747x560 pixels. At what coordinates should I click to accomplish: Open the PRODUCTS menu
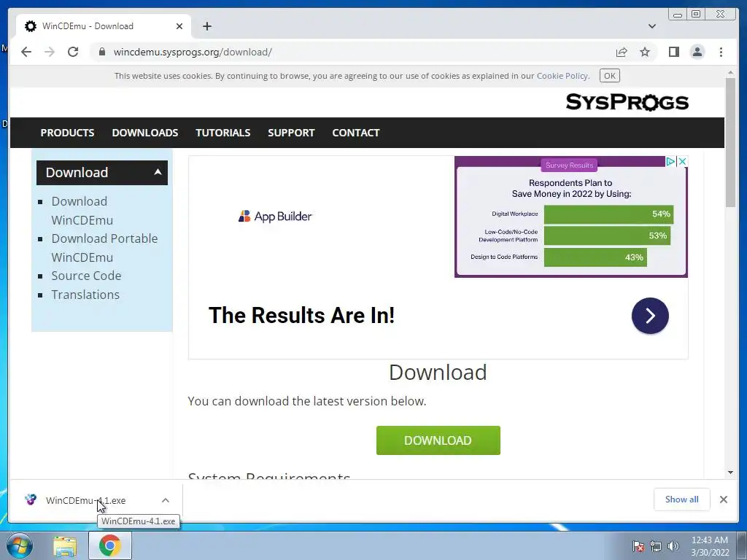tap(67, 133)
